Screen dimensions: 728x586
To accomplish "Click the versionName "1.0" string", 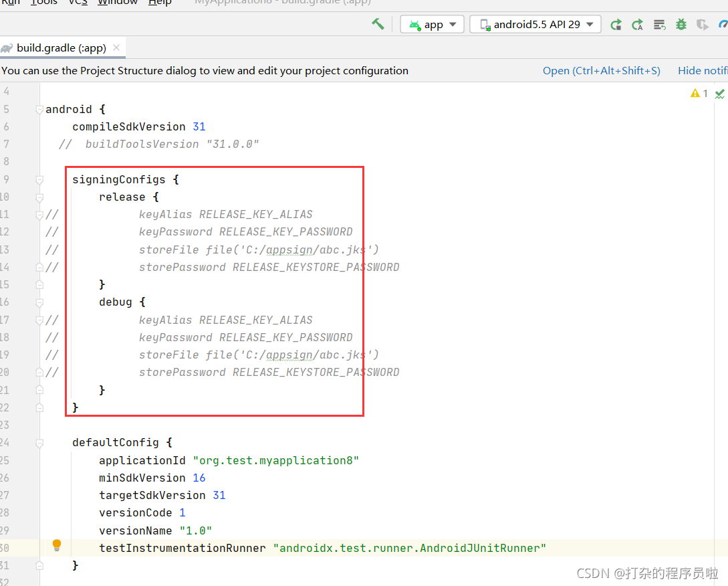I will coord(195,530).
